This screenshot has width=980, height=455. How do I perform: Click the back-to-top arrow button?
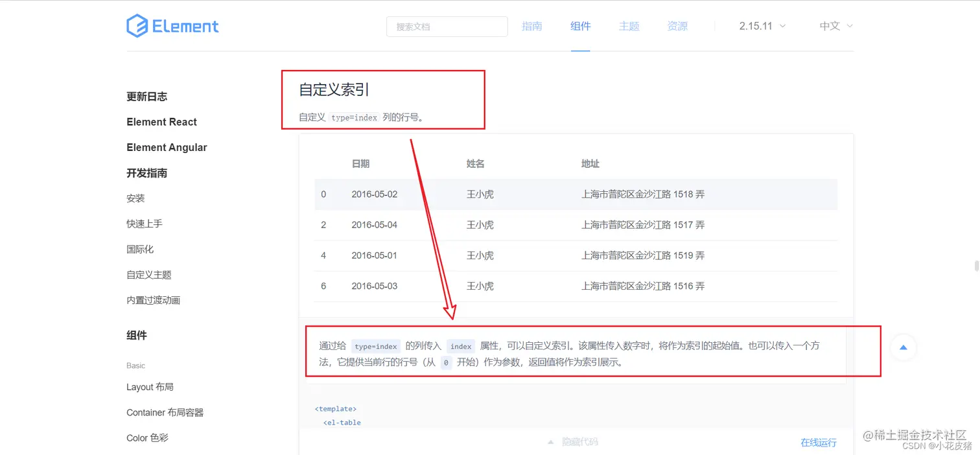coord(903,347)
